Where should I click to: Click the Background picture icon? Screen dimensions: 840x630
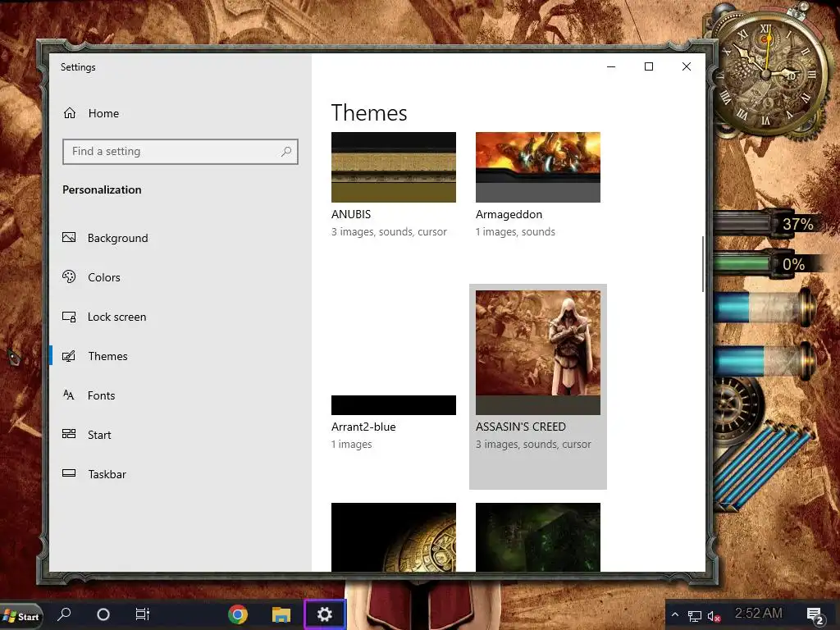(x=69, y=237)
